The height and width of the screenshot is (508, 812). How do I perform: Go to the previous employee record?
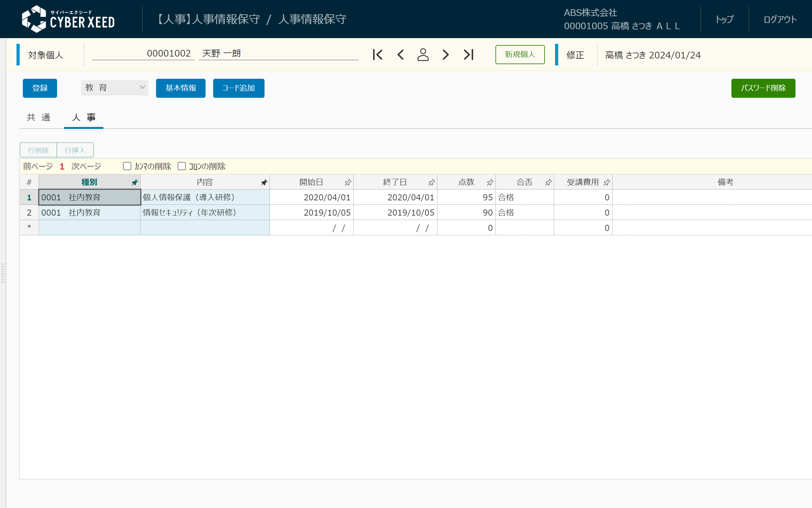(400, 55)
